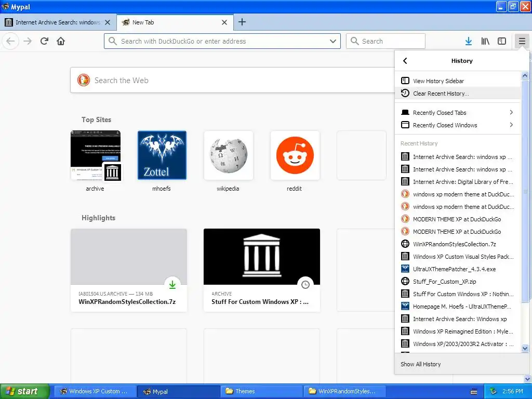This screenshot has height=399, width=532.
Task: Open Stuff_For_Custom_XP.zip history entry
Action: (457, 282)
